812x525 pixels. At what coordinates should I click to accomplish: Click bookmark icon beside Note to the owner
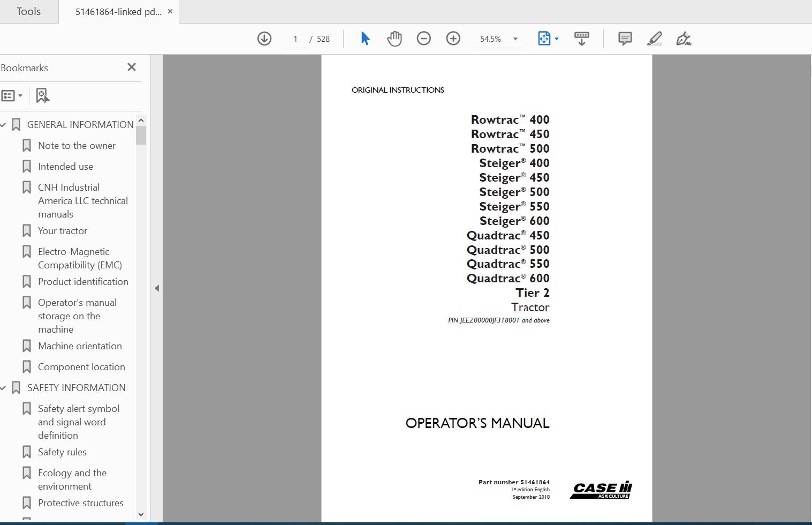click(x=27, y=146)
